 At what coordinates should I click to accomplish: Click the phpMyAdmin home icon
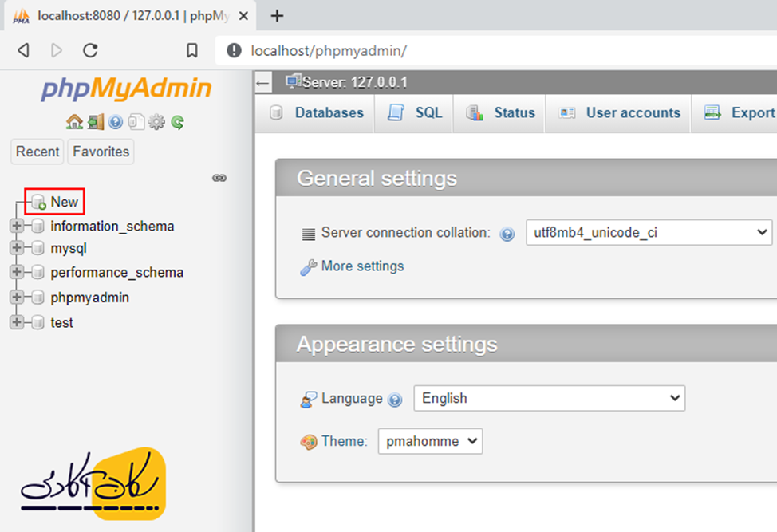(x=74, y=122)
